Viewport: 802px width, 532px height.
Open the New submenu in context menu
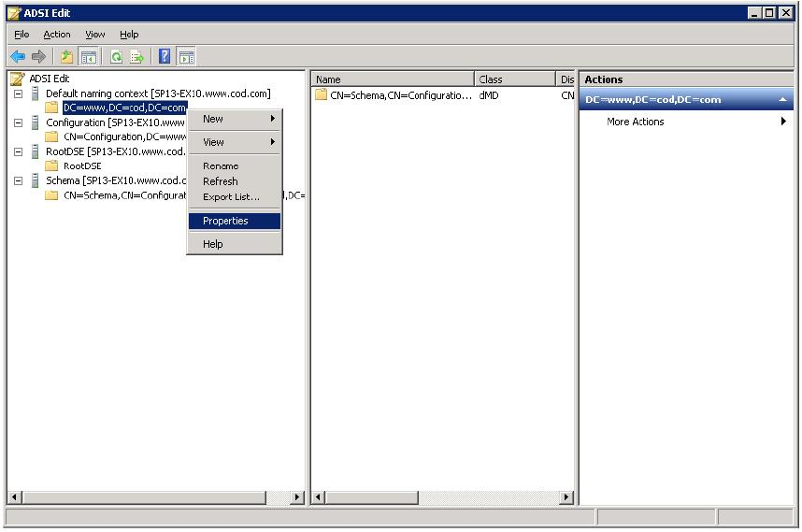tap(235, 119)
